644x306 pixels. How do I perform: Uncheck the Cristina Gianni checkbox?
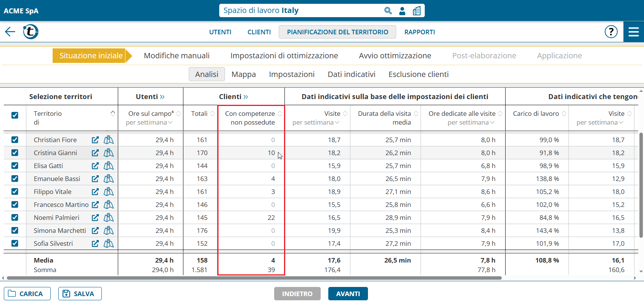(15, 153)
